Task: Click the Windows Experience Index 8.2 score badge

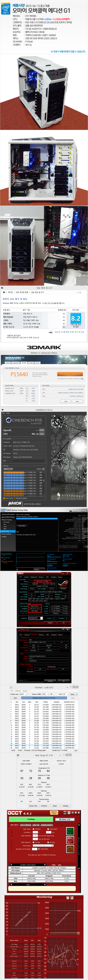Action: pos(76,318)
